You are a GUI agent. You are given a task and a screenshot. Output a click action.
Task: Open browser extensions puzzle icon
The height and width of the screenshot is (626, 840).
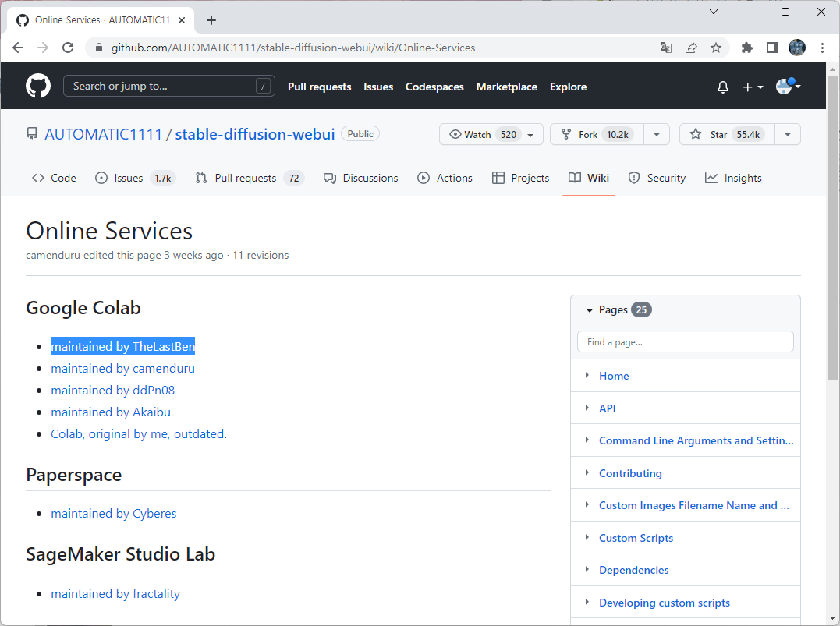(746, 48)
